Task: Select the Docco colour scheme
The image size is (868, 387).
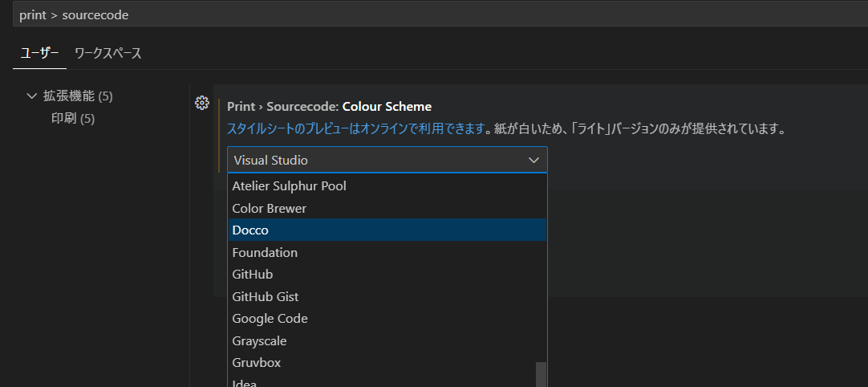Action: (387, 230)
